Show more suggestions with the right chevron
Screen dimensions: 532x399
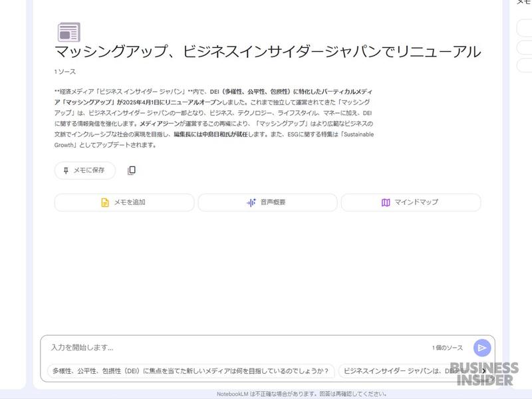tap(484, 371)
